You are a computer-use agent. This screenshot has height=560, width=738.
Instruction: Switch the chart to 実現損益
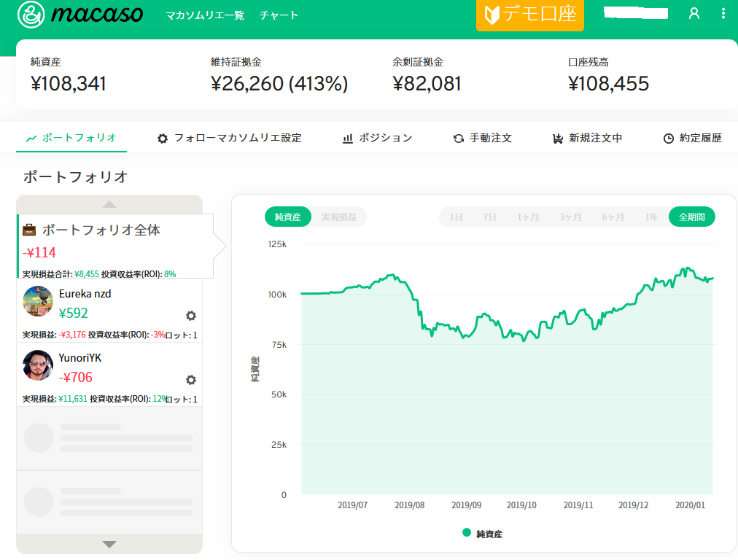(339, 217)
